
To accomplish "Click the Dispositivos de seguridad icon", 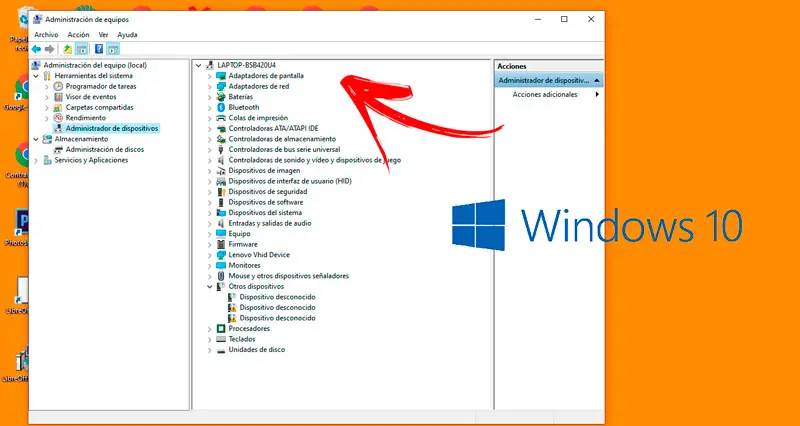I will coord(221,192).
